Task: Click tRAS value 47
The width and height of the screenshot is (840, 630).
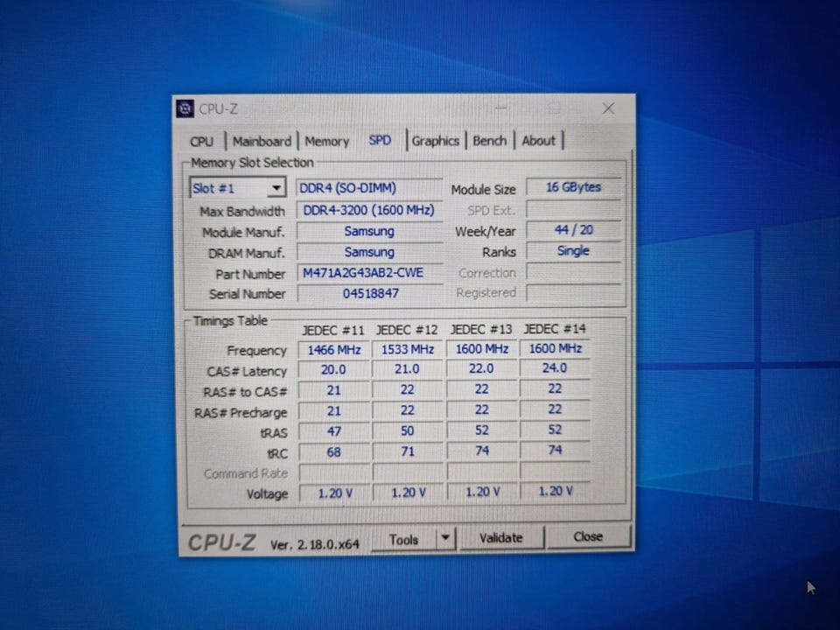Action: point(333,431)
